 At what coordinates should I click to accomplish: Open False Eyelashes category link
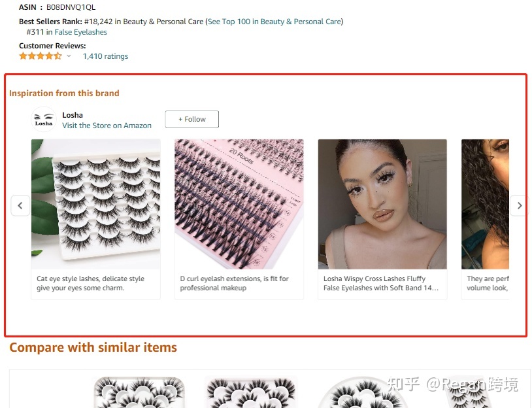(x=81, y=32)
